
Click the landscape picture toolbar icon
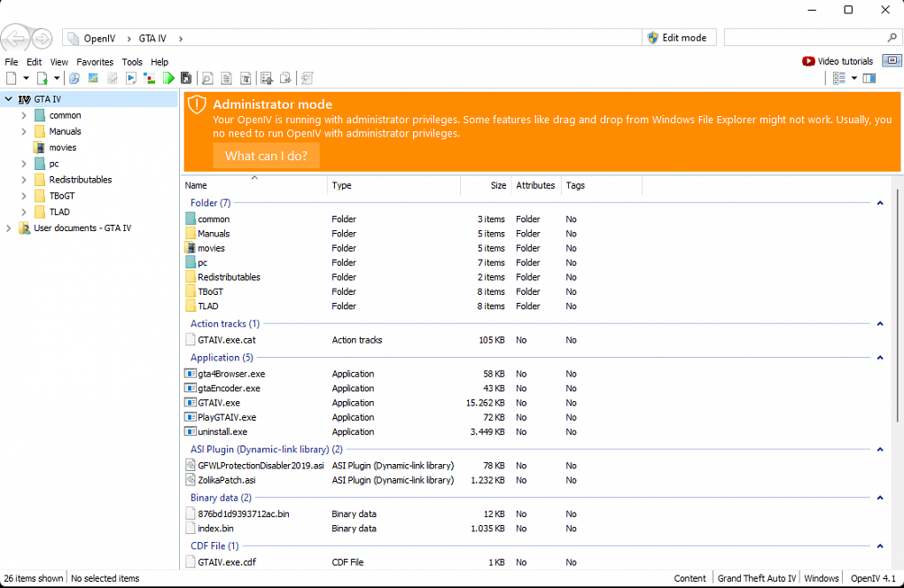93,78
